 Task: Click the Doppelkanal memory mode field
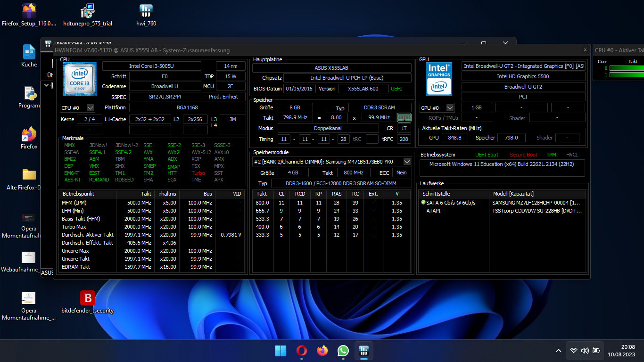point(328,128)
